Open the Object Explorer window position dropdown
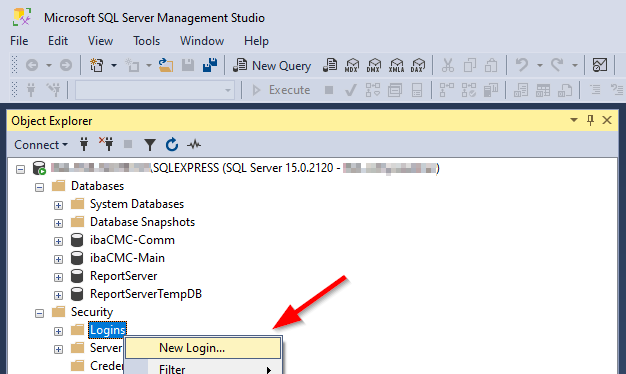Image resolution: width=626 pixels, height=374 pixels. [x=574, y=120]
